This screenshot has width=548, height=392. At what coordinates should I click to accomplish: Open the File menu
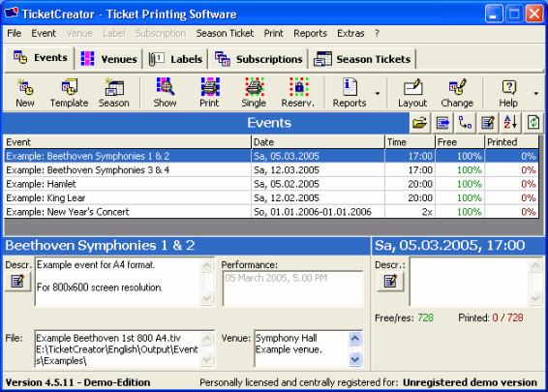[15, 34]
